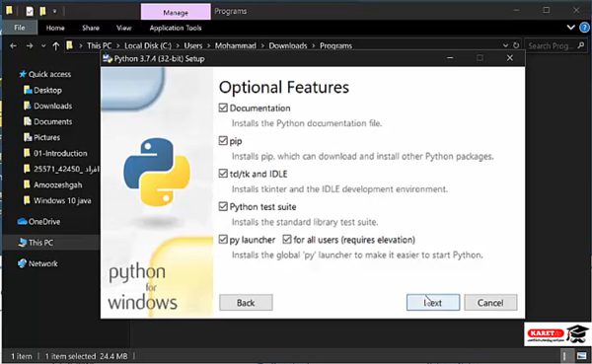
Task: Disable the Python test suite option
Action: [x=223, y=206]
